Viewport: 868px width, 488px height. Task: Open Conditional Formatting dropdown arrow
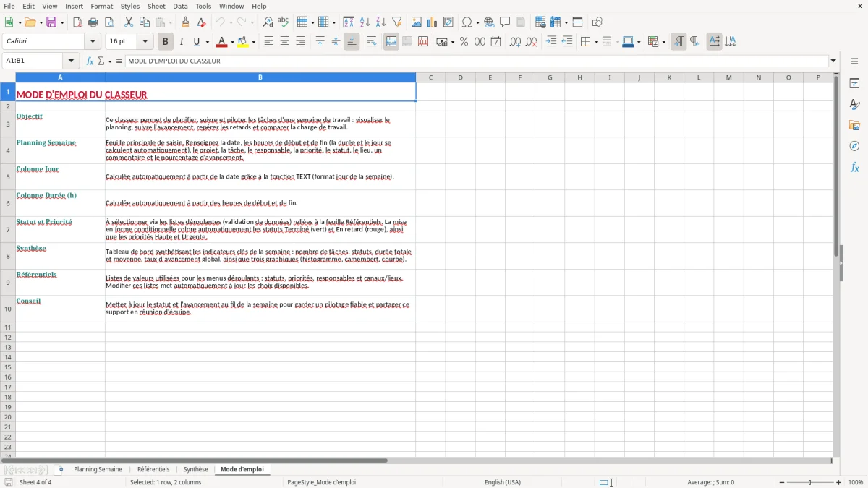(663, 42)
